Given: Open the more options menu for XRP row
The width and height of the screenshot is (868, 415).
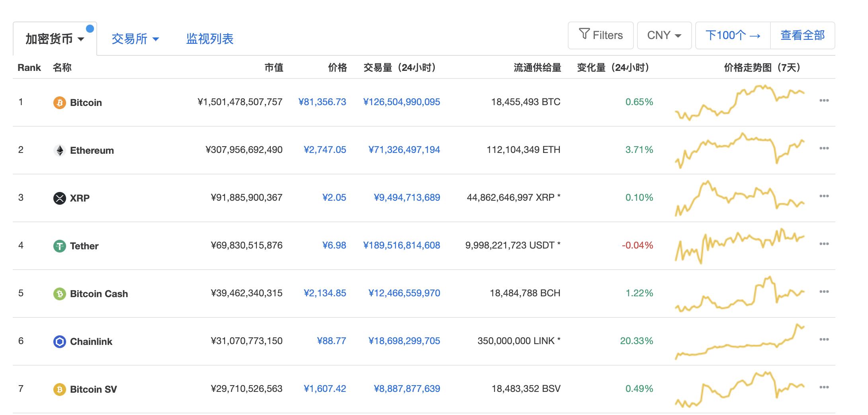Looking at the screenshot, I should point(824,196).
